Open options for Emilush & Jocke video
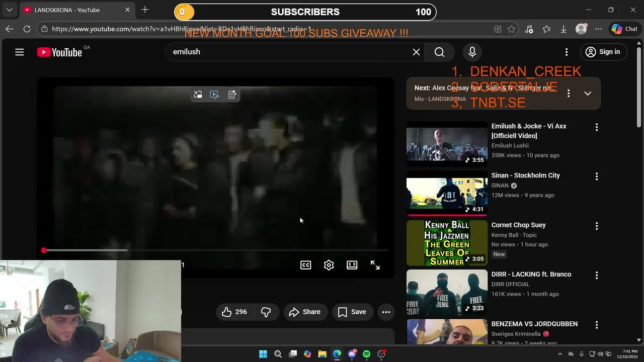 [x=597, y=127]
